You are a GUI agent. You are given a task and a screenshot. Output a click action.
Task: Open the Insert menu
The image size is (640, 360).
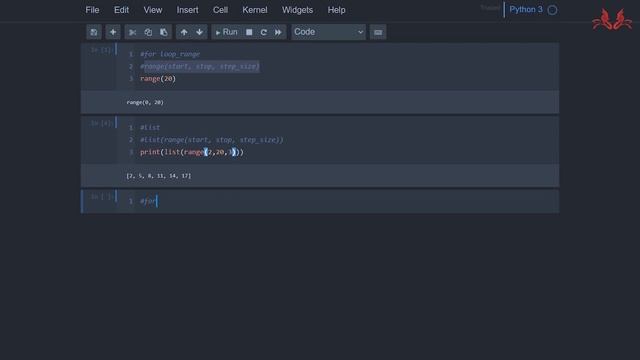coord(187,10)
